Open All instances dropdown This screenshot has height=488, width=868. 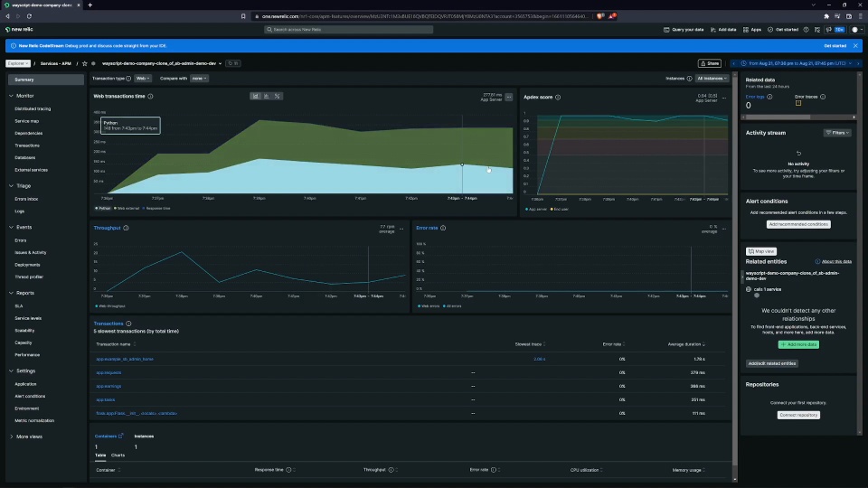(712, 79)
